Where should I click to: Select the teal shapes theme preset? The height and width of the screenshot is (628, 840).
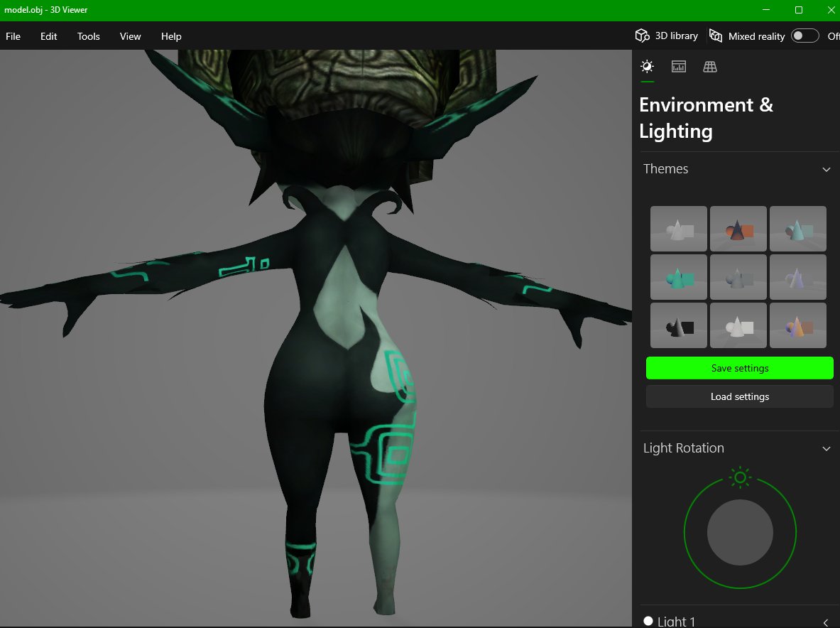click(x=678, y=276)
